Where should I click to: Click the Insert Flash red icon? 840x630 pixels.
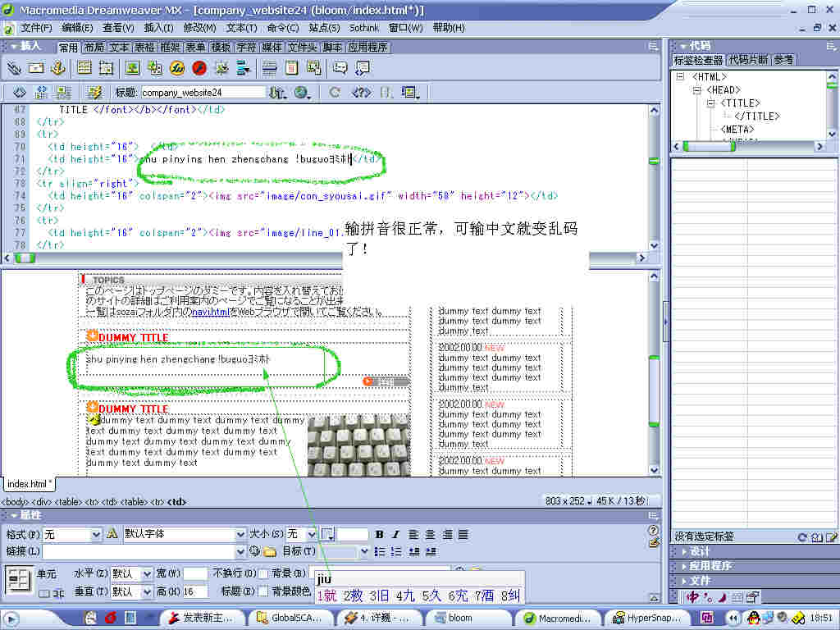tap(199, 68)
